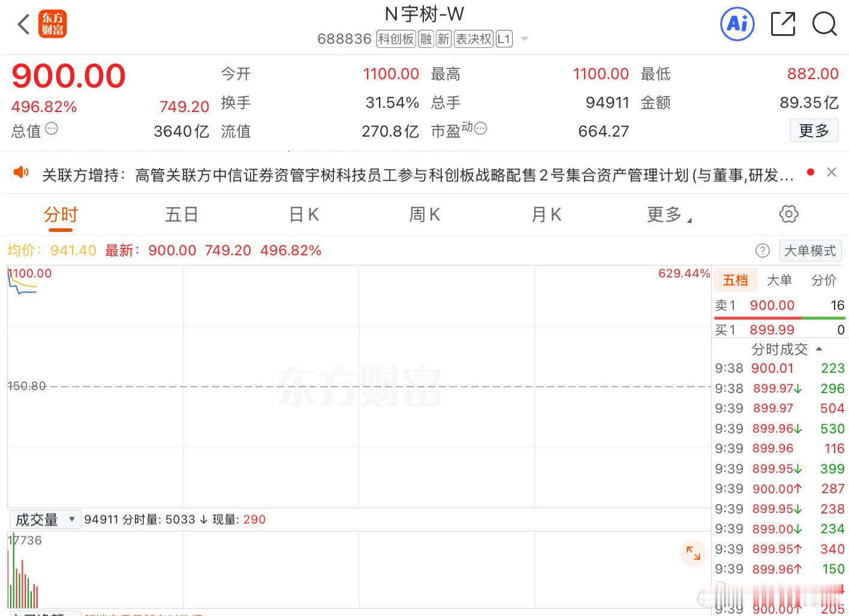Viewport: 849px width, 616px height.
Task: Select the 分时 tab
Action: [x=61, y=215]
